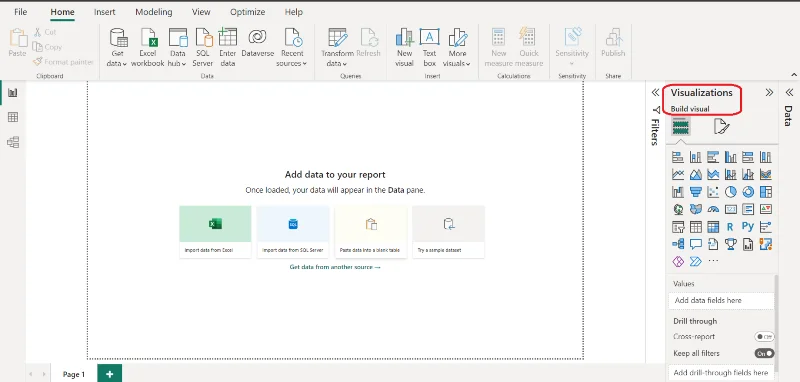Select the KPI visual
800x382 pixels.
point(766,209)
